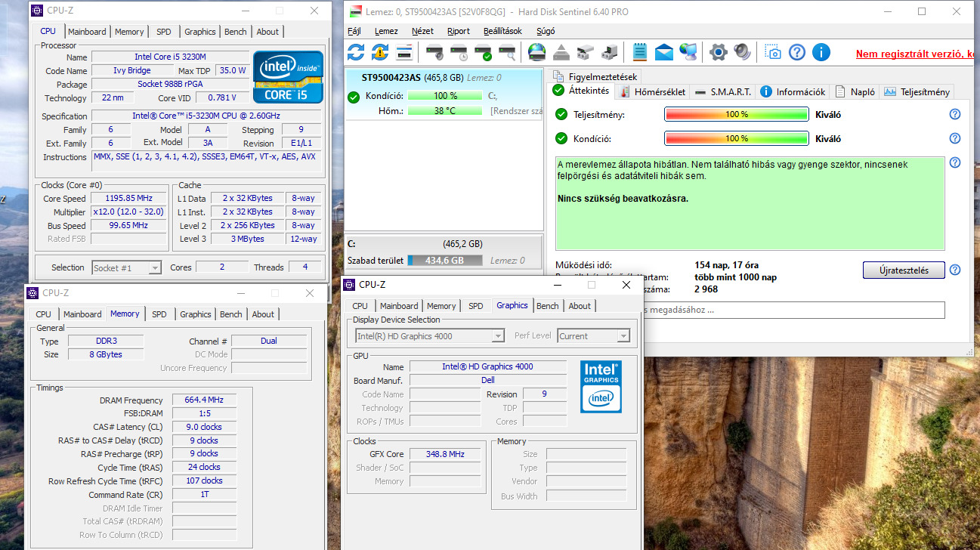Open Bench tab in Graphics CPU-Z window

(x=548, y=306)
